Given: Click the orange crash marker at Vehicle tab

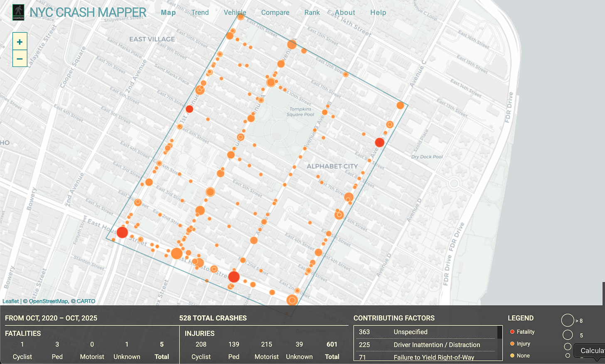Looking at the screenshot, I should point(241,17).
